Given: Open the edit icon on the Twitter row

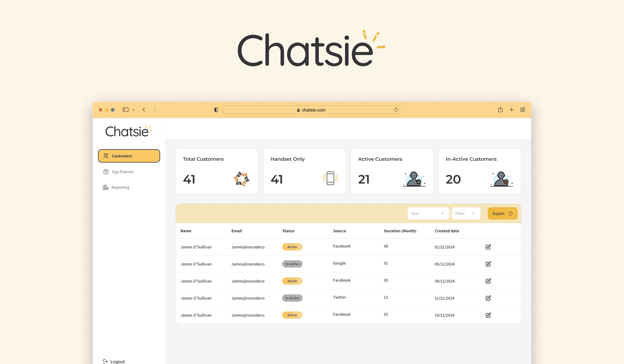Looking at the screenshot, I should coord(488,298).
